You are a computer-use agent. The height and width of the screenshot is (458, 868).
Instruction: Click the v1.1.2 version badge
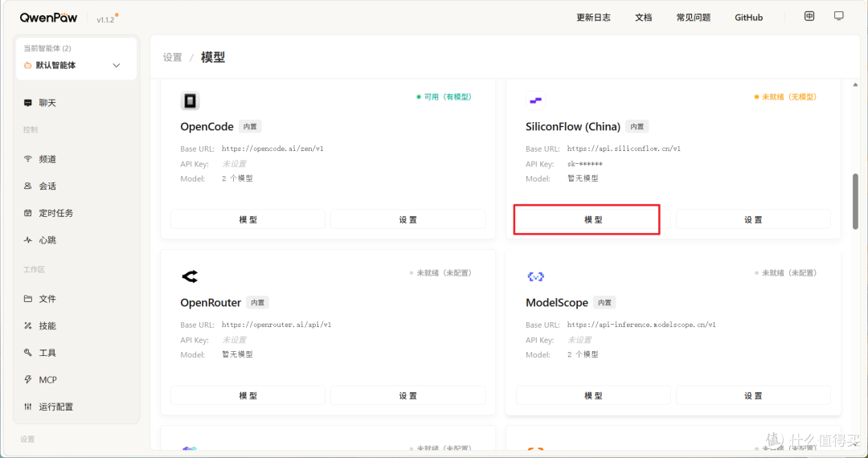pos(106,20)
